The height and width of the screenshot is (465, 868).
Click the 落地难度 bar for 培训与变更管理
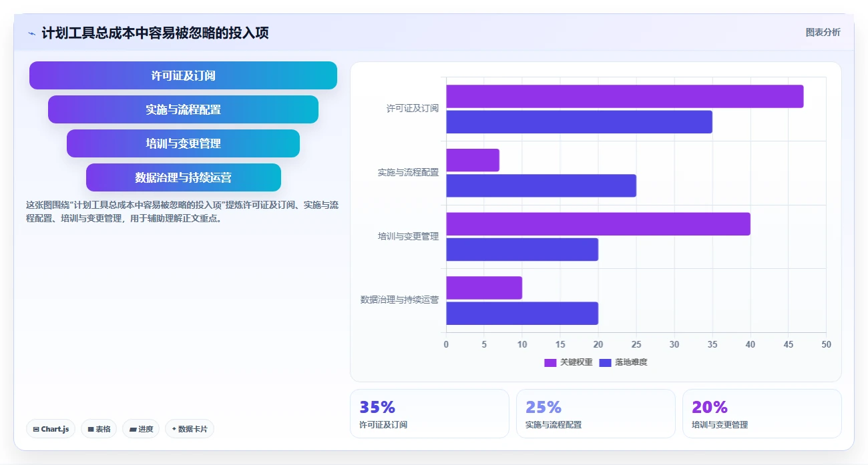[522, 250]
